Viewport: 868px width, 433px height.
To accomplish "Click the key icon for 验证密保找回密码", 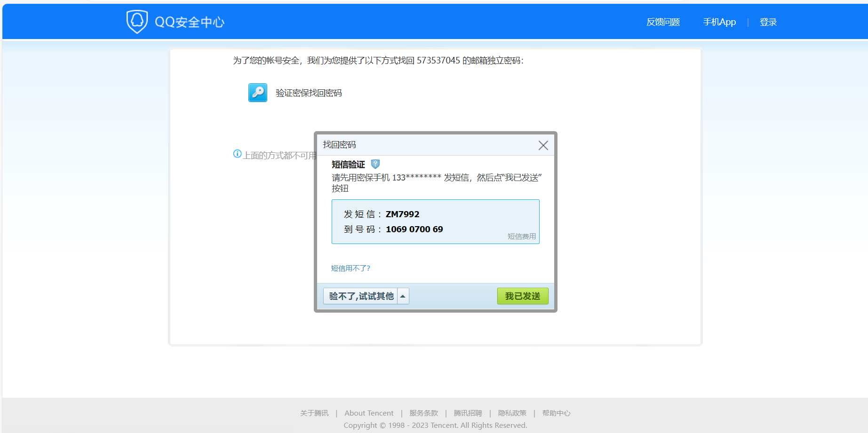I will point(258,93).
